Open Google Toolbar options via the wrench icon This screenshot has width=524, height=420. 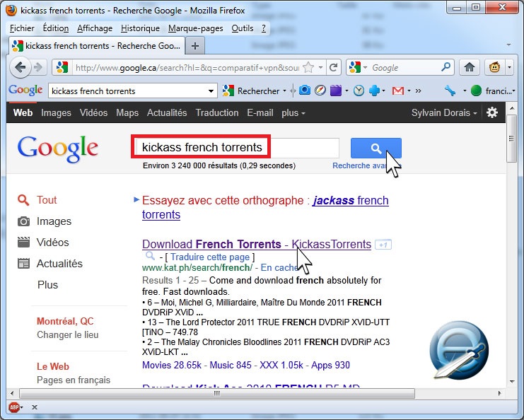tap(450, 91)
